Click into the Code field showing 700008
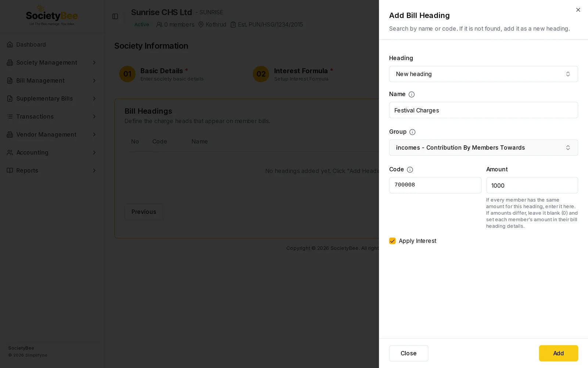The image size is (588, 368). pos(435,185)
